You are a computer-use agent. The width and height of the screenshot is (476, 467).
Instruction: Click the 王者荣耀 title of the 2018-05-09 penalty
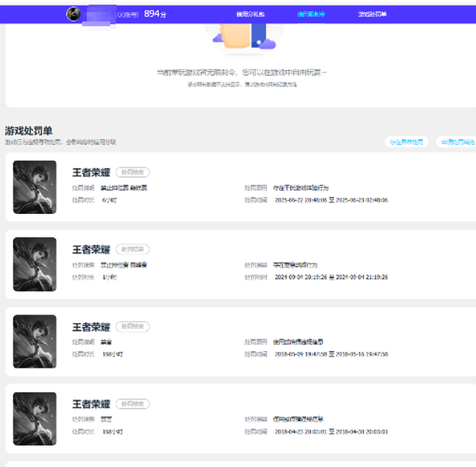[x=91, y=327]
